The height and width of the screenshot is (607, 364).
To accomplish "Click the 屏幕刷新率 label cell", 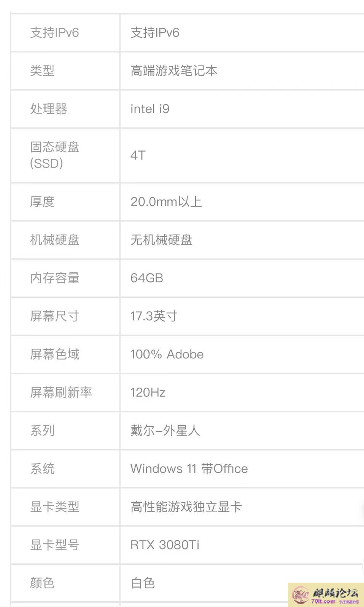I will 65,392.
